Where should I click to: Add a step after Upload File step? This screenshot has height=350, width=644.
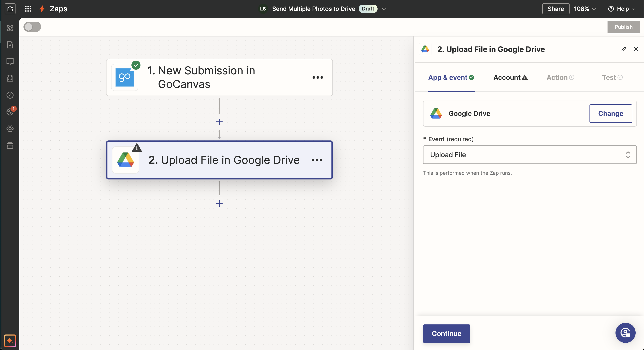click(219, 204)
